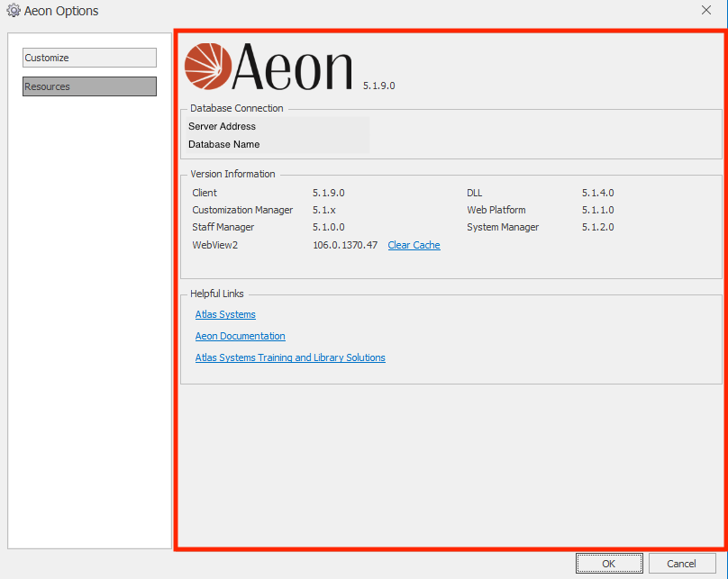Open the Aeon Documentation link
This screenshot has width=728, height=579.
(x=240, y=336)
